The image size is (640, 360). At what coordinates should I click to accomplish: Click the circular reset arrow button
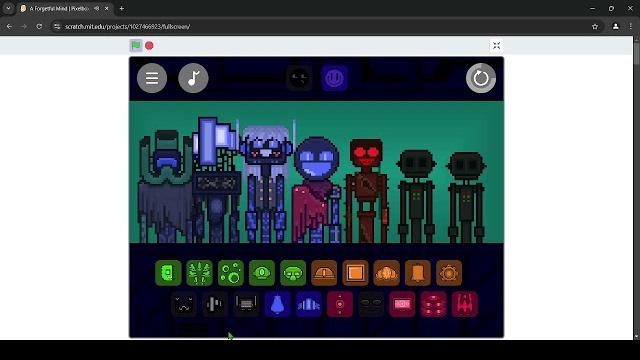[x=481, y=78]
